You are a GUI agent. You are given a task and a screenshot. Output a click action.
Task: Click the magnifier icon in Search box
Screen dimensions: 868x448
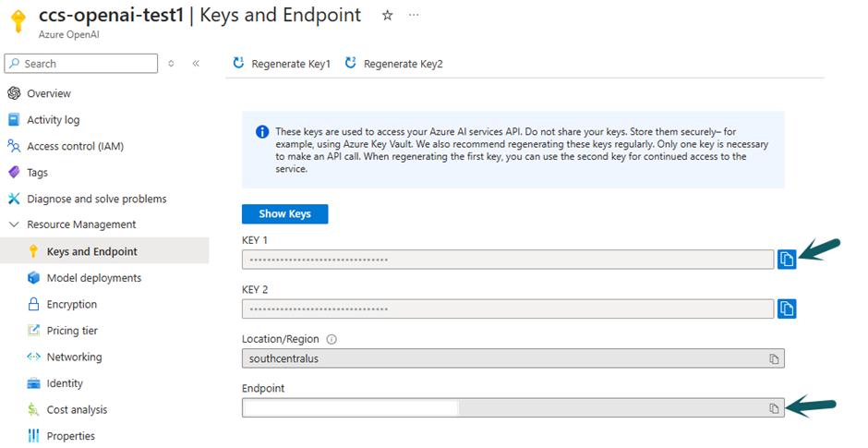pos(15,63)
